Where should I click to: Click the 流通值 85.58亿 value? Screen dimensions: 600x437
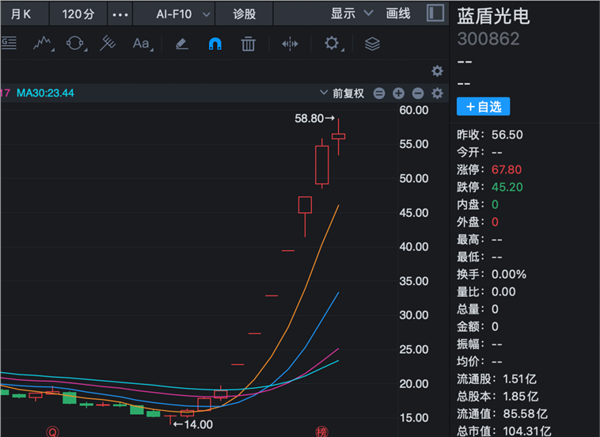coord(525,414)
